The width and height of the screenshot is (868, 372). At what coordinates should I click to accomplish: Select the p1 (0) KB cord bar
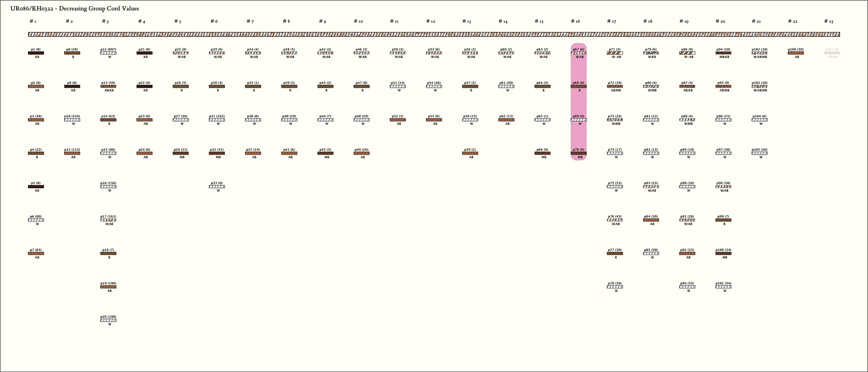(36, 53)
